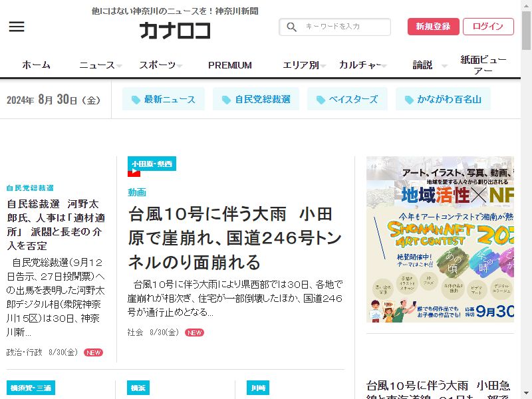Click the カナロコ site logo

click(175, 30)
